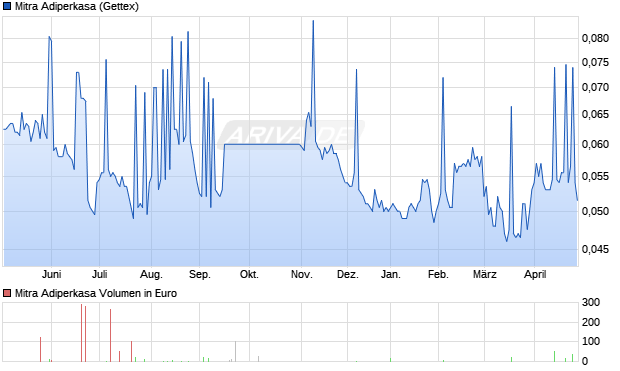The height and width of the screenshot is (371, 620).
Task: Click the 100 volume axis label
Action: tap(591, 341)
